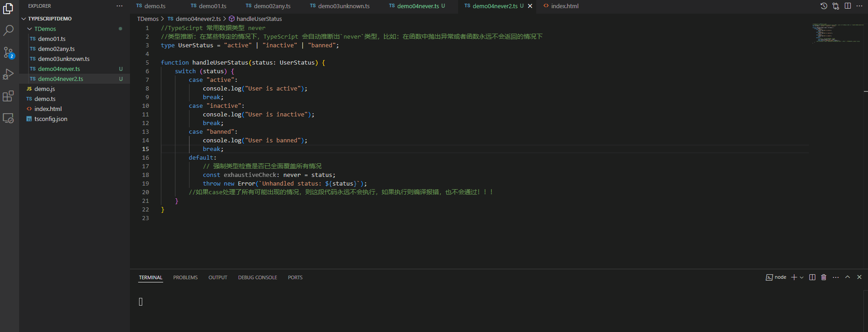The height and width of the screenshot is (332, 868).
Task: Close the terminal panel
Action: [x=859, y=277]
